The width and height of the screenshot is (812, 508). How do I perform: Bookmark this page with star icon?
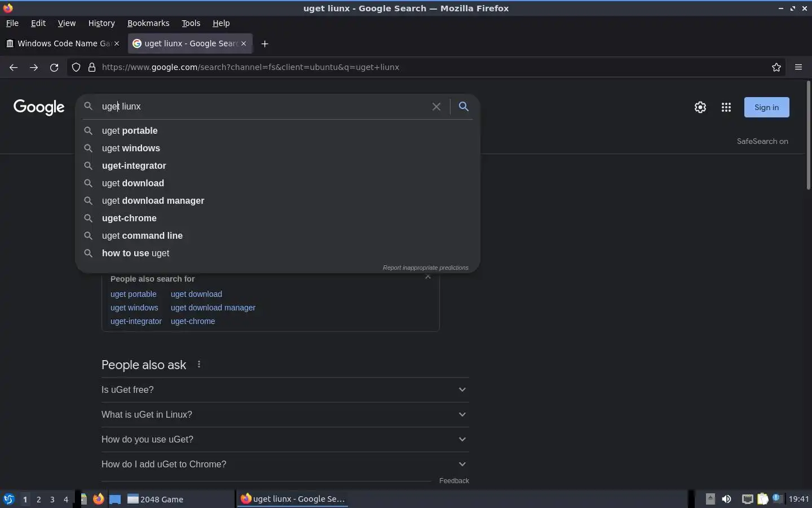pos(776,67)
